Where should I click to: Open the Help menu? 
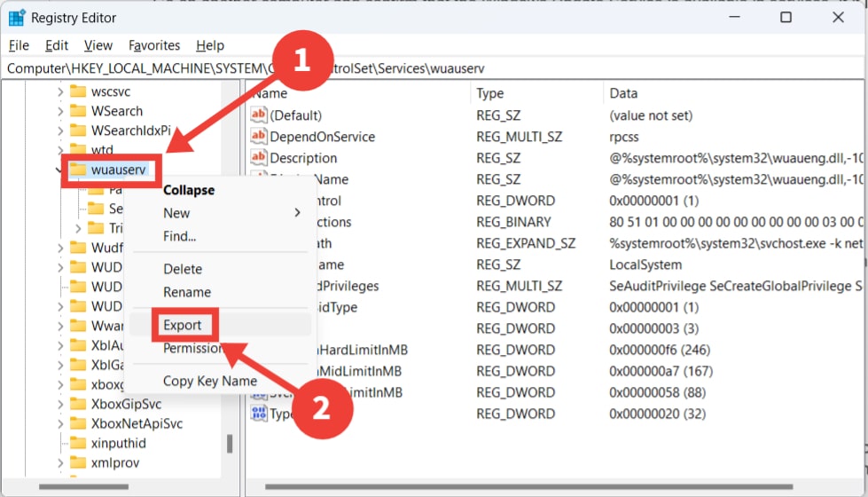[210, 45]
